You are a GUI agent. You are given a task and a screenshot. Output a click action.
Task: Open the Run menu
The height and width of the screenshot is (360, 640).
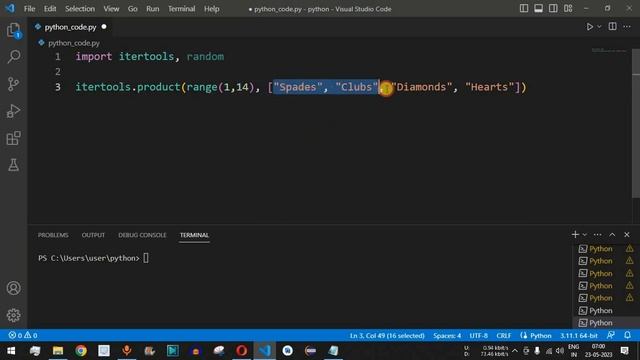coord(153,9)
